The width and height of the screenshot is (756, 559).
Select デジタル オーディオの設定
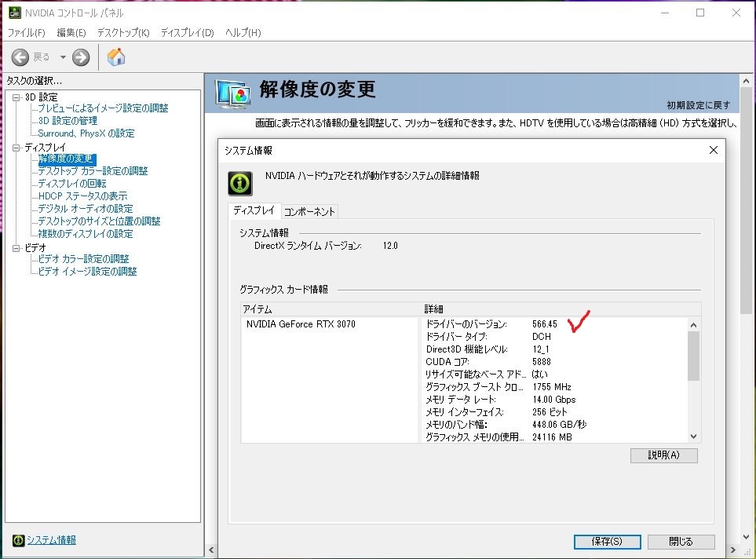coord(86,208)
